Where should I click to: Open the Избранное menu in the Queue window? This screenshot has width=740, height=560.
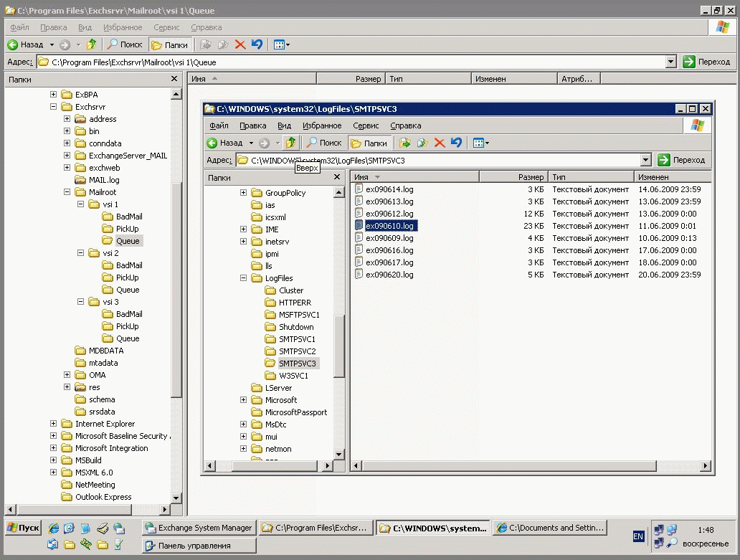pyautogui.click(x=122, y=27)
